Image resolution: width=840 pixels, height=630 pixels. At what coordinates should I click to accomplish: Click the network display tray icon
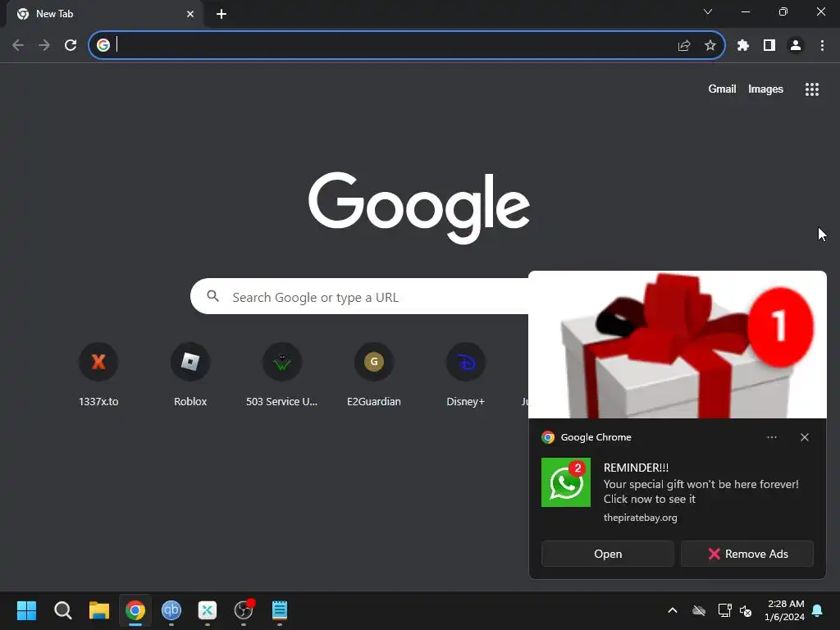coord(724,610)
